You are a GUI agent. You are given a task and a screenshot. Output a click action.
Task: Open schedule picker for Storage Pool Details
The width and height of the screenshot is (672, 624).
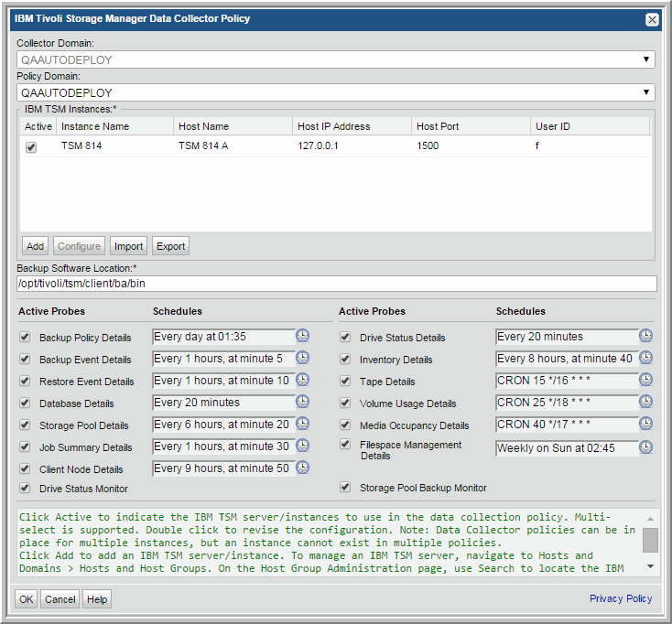[303, 425]
